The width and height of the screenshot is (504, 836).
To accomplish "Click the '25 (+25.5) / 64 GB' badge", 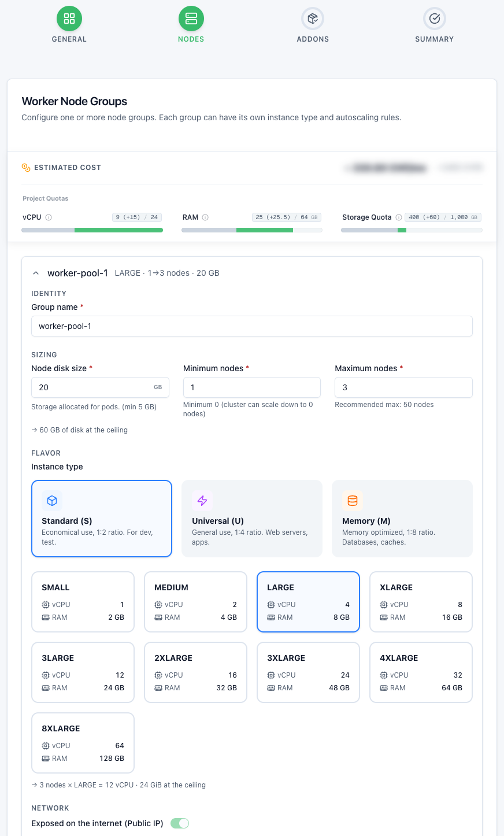I will pyautogui.click(x=287, y=217).
